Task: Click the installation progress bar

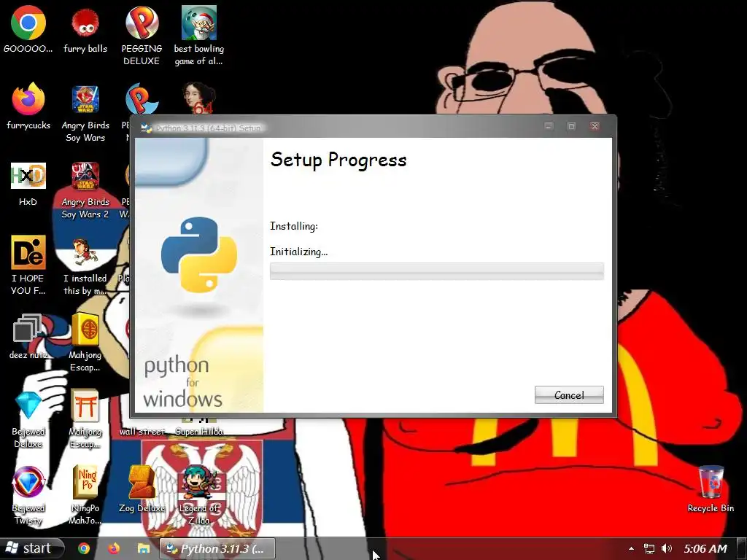Action: (436, 271)
